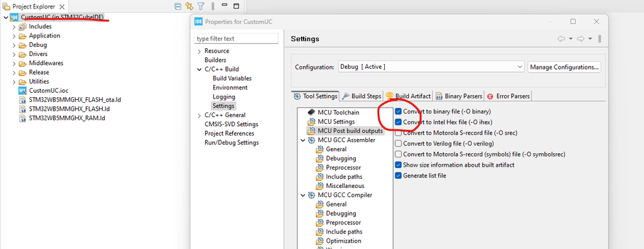Enable Convert to Verilog file checkbox
Viewport: 644px width, 249px height.
click(398, 143)
